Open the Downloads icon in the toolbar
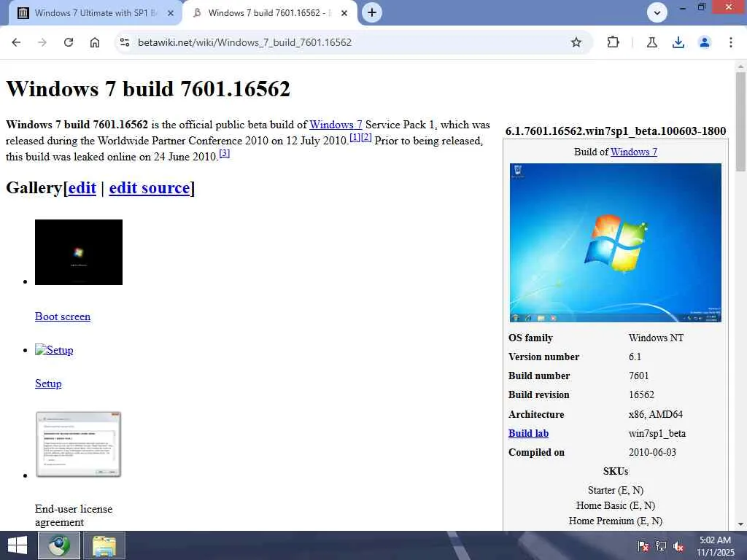The height and width of the screenshot is (560, 747). tap(678, 42)
